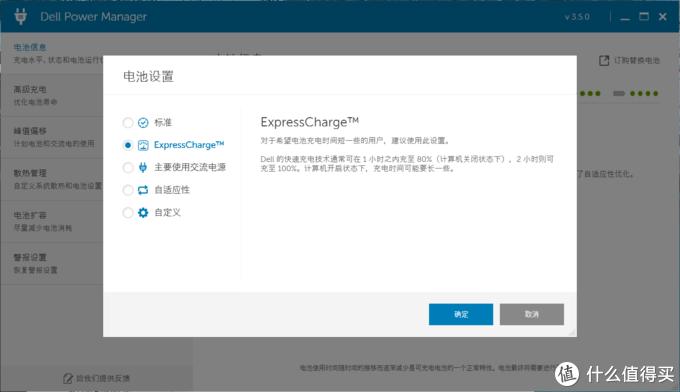
Task: Click the 自适应性 cycle arrows icon
Action: coord(143,190)
